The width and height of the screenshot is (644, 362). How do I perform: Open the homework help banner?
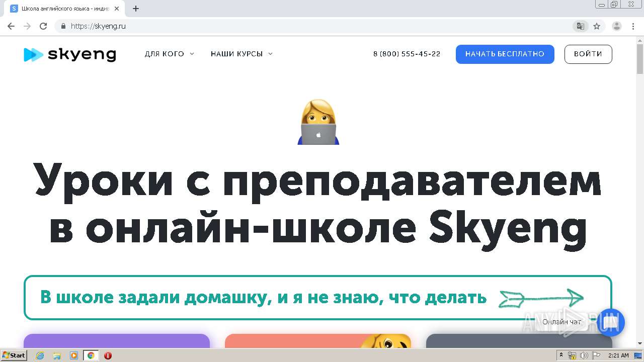click(318, 298)
